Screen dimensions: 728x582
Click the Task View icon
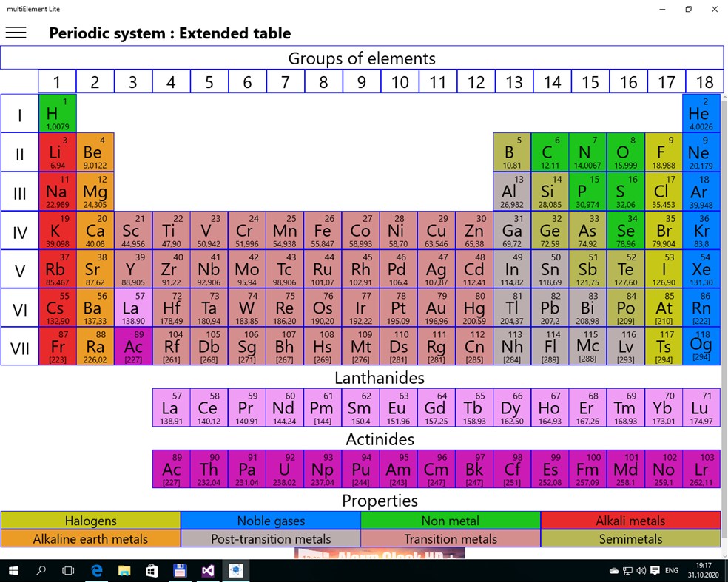click(x=68, y=570)
